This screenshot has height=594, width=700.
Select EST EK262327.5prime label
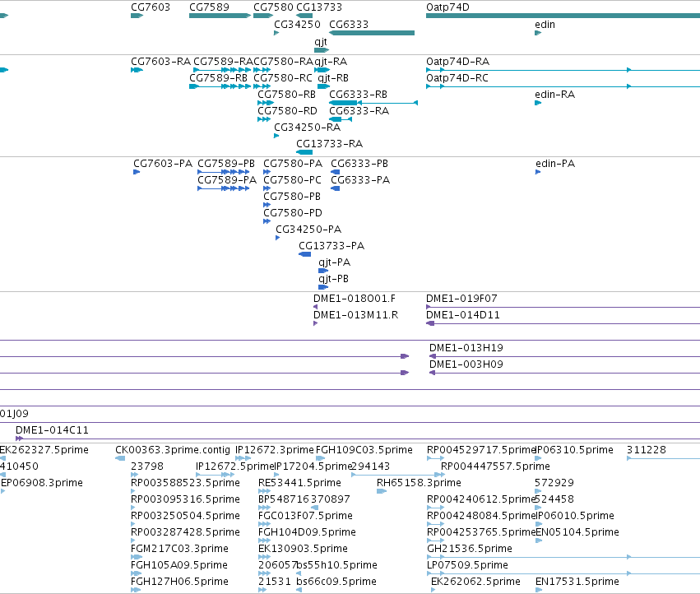click(x=44, y=450)
